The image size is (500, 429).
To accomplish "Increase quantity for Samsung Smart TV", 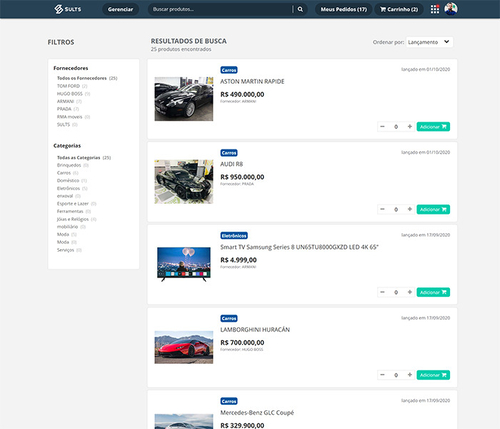I will 410,292.
